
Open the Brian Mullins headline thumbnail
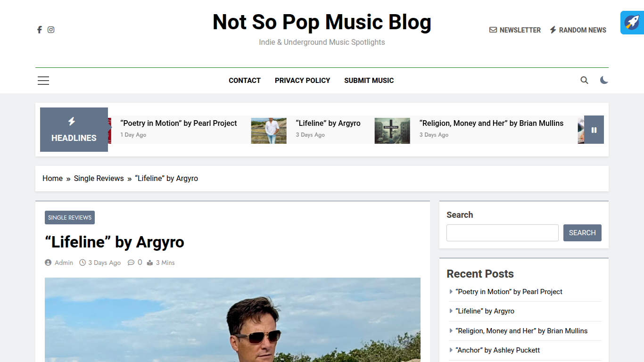click(x=392, y=131)
